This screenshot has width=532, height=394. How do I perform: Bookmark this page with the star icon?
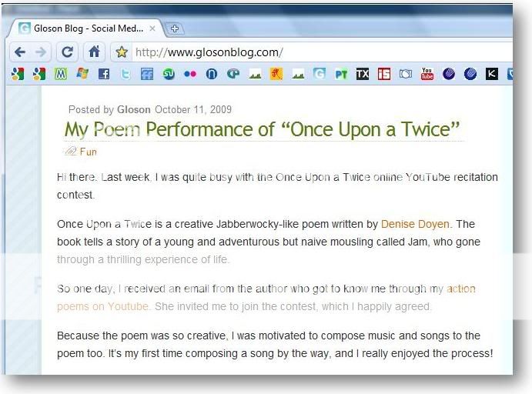pyautogui.click(x=121, y=52)
